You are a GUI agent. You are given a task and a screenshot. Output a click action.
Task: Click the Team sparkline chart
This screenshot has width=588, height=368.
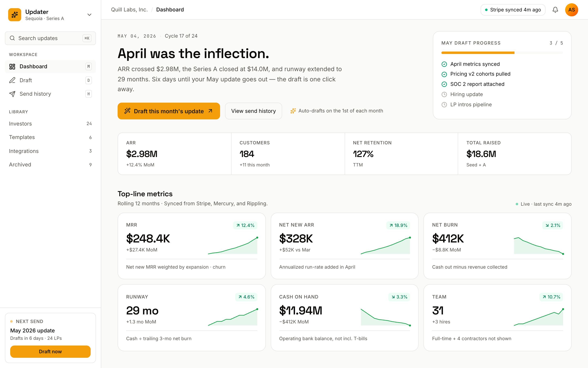(x=539, y=317)
